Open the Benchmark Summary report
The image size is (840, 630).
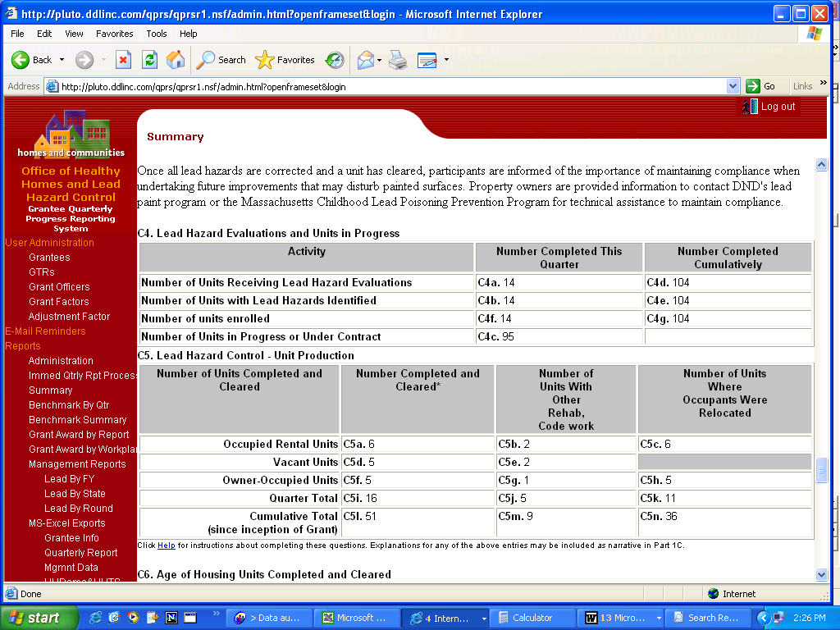[78, 420]
